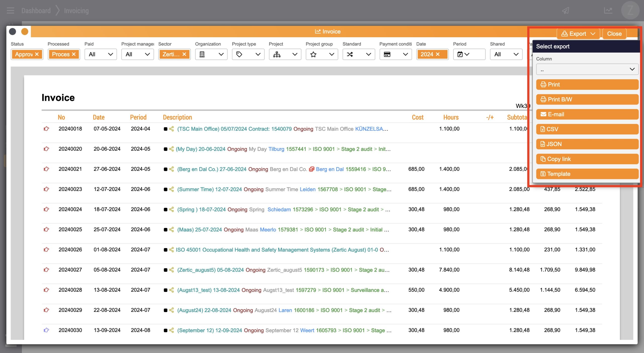
Task: Click the dark circle window button
Action: (13, 32)
